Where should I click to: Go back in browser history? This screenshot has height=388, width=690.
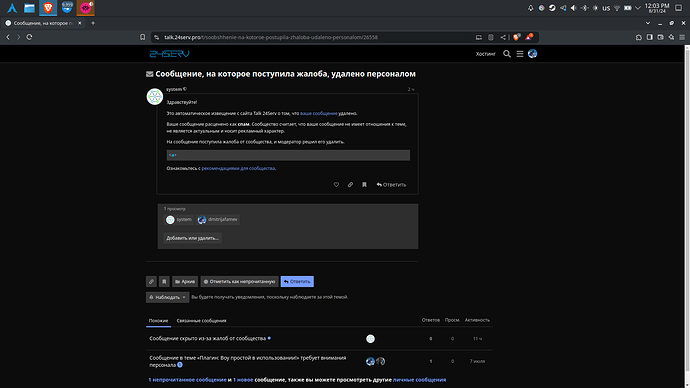pyautogui.click(x=8, y=37)
